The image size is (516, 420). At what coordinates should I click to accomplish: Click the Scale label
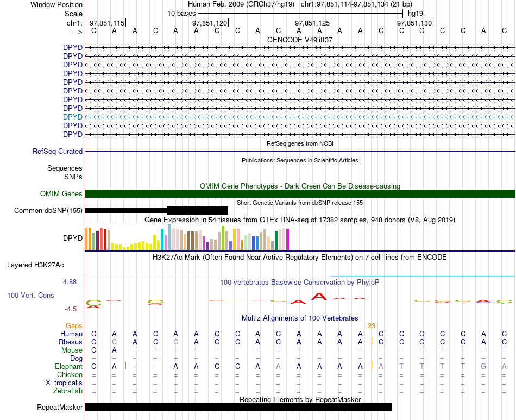pos(74,14)
